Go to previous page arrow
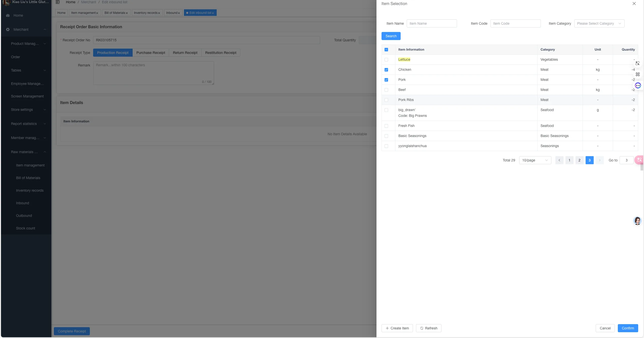 (x=559, y=160)
